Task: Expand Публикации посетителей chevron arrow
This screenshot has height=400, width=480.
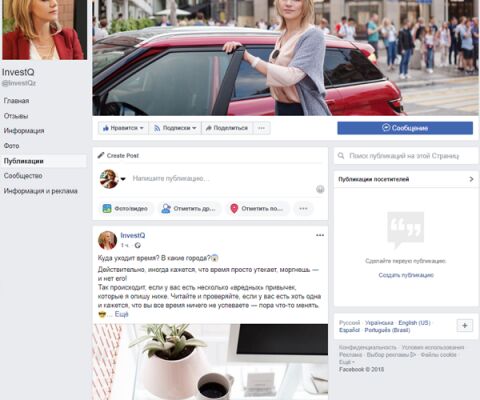Action: [x=471, y=179]
